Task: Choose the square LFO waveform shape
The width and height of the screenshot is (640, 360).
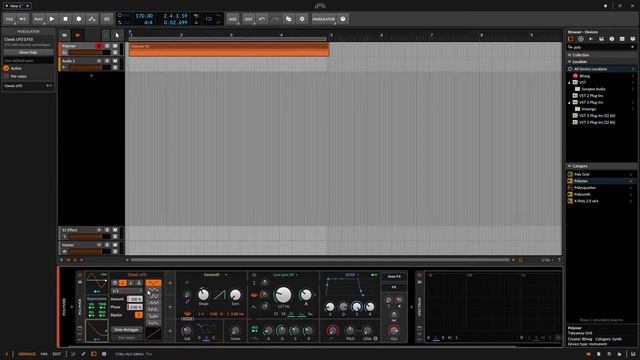Action: pyautogui.click(x=153, y=296)
